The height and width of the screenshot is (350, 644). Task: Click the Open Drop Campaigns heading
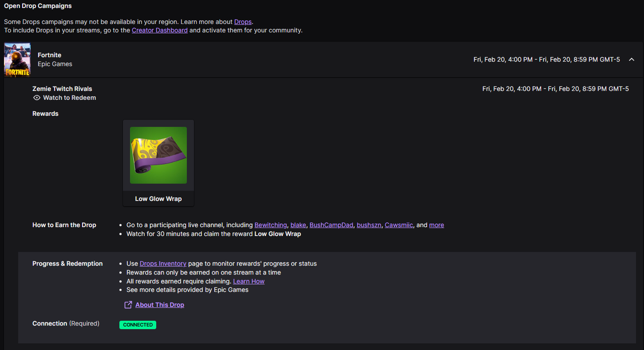click(38, 6)
